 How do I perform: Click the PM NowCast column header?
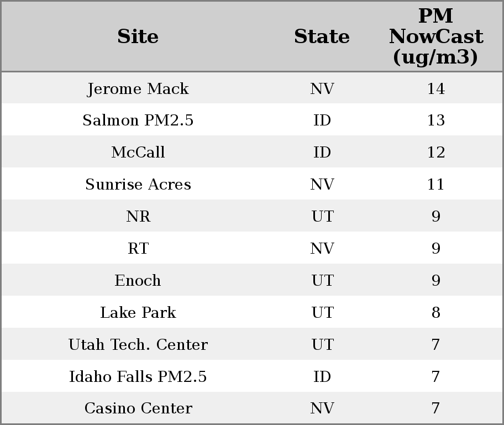pyautogui.click(x=435, y=36)
